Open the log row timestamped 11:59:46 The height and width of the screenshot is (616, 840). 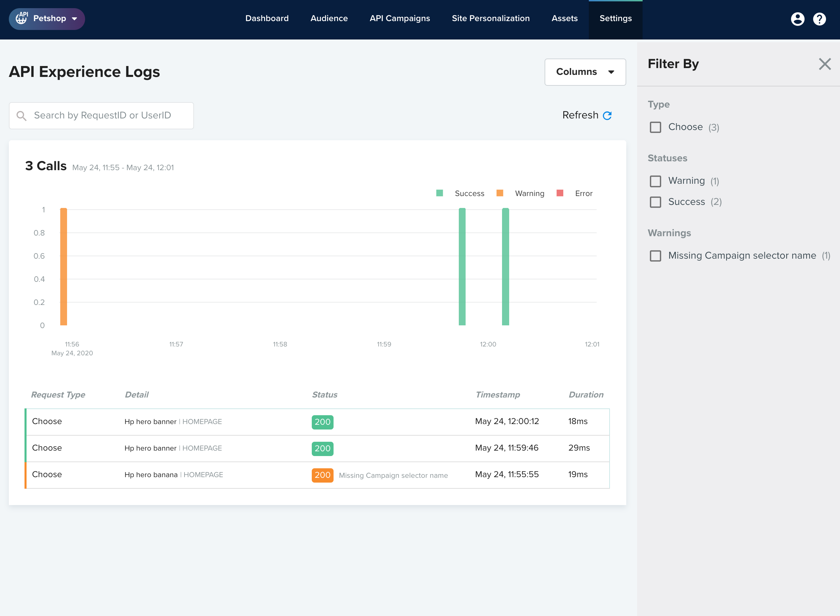point(317,448)
